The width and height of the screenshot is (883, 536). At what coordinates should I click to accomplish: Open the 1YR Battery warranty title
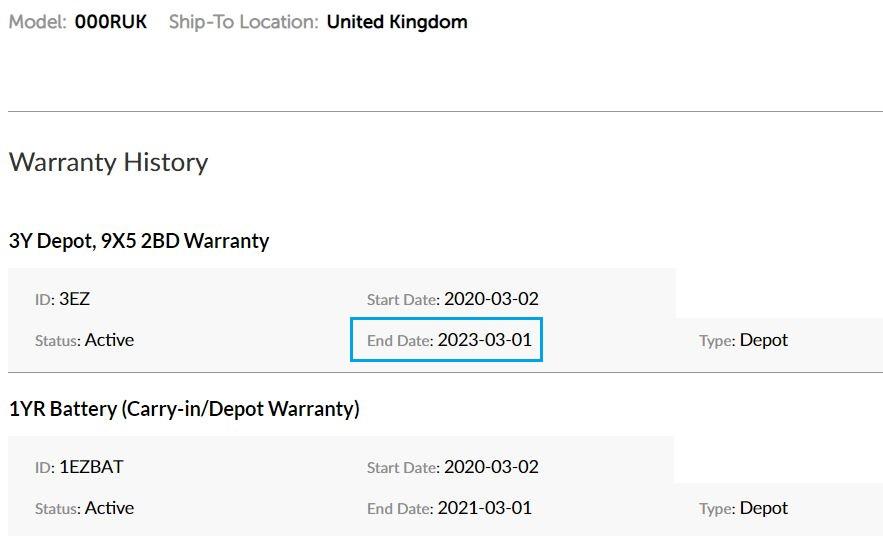pos(184,409)
